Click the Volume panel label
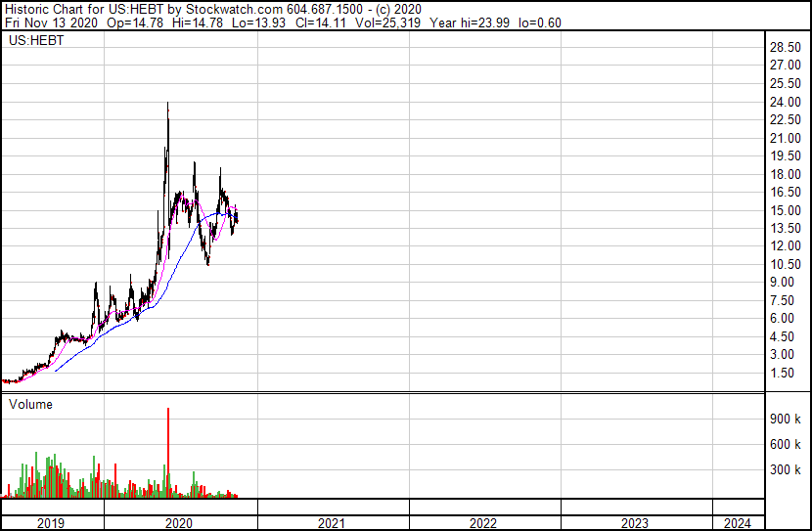812x531 pixels. pos(30,404)
